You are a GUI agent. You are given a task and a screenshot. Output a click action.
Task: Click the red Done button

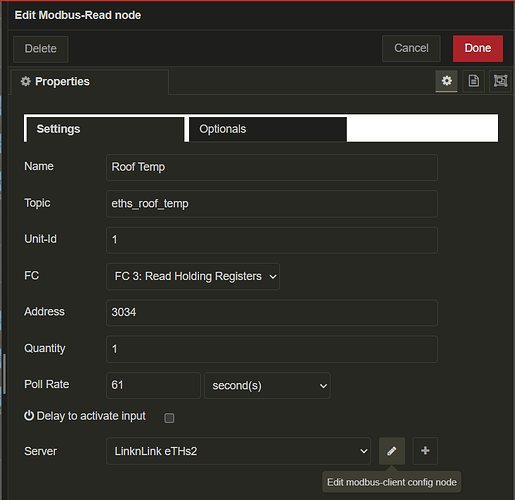point(478,48)
